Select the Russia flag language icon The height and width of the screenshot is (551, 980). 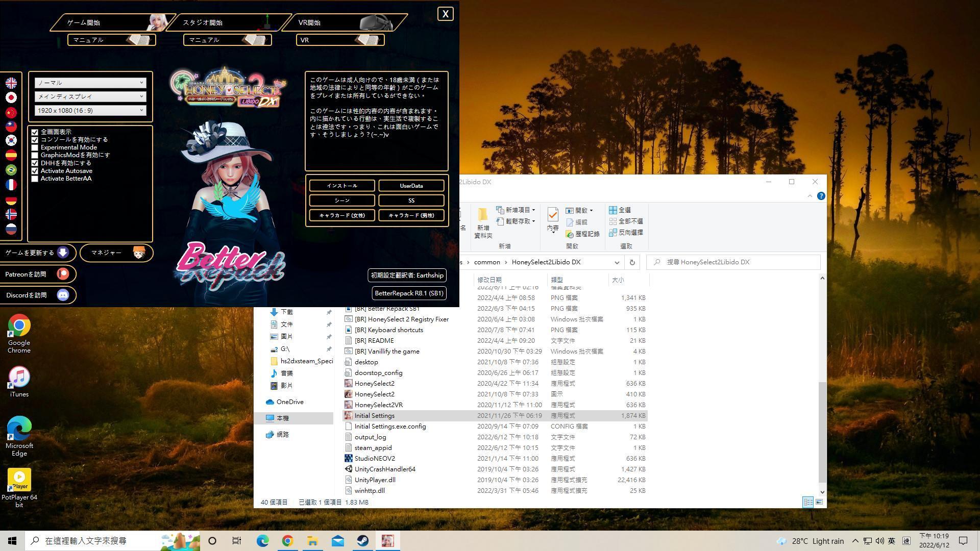tap(11, 229)
